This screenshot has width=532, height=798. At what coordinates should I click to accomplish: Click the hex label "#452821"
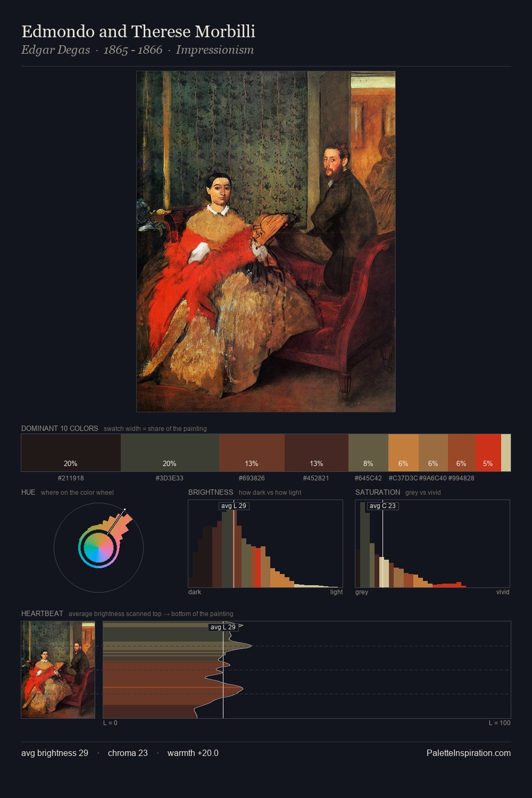(317, 478)
